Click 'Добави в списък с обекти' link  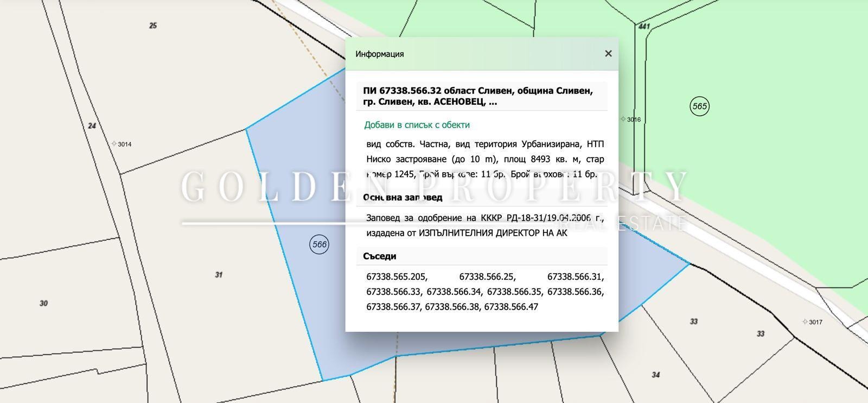pos(417,125)
